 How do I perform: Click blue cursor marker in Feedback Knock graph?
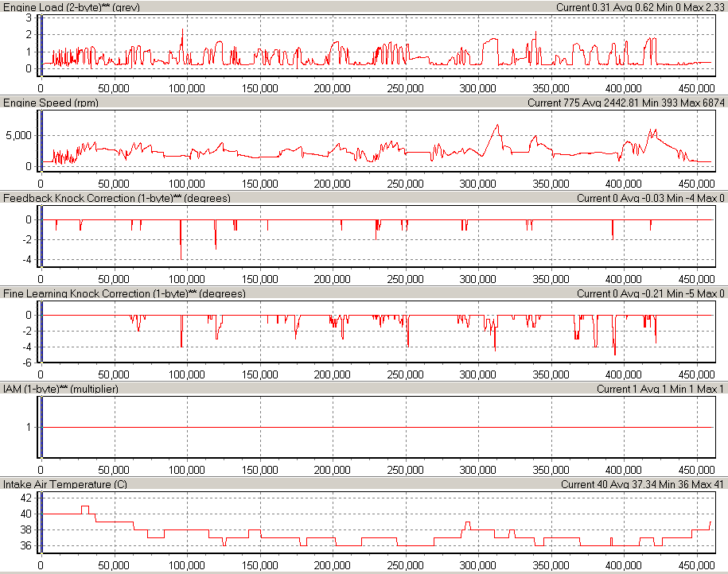point(40,235)
